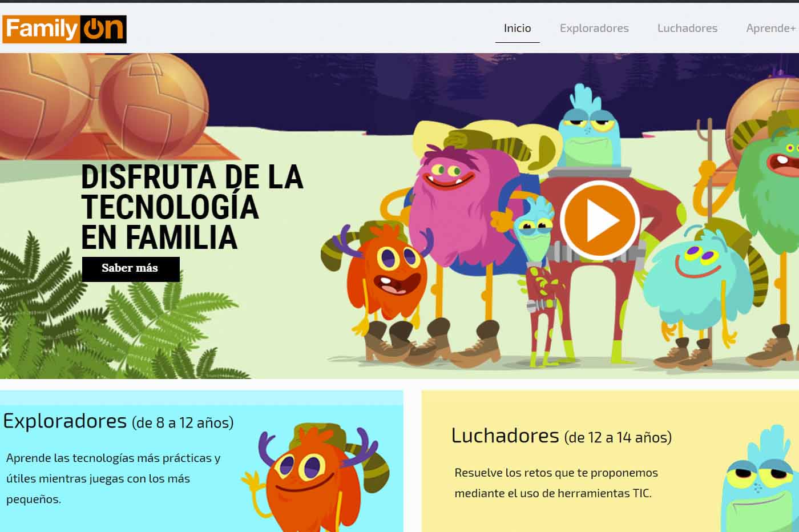Click the Saber más button

pos(131,269)
